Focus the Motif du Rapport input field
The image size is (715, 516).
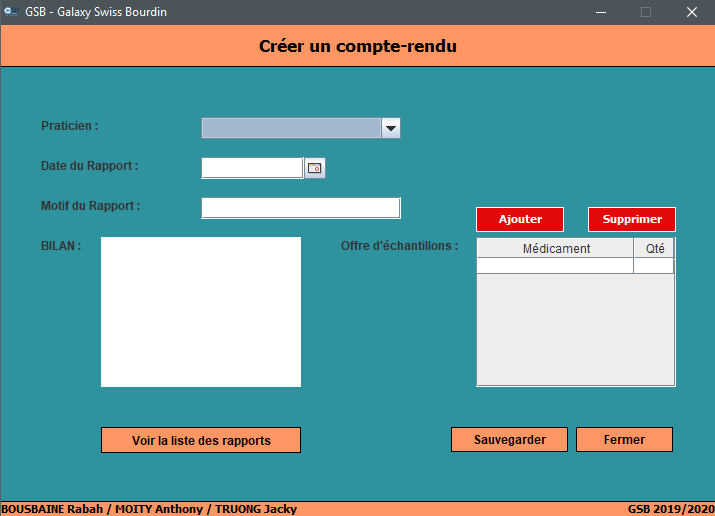[300, 207]
